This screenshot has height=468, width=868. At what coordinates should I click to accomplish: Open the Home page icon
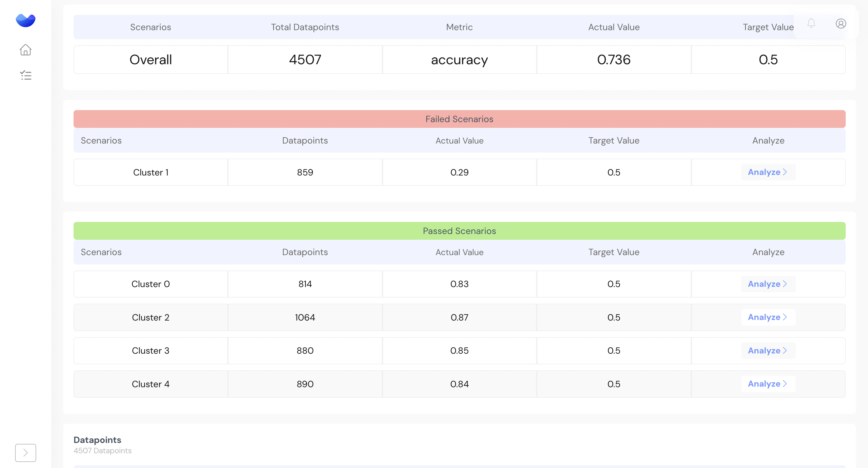click(x=25, y=50)
